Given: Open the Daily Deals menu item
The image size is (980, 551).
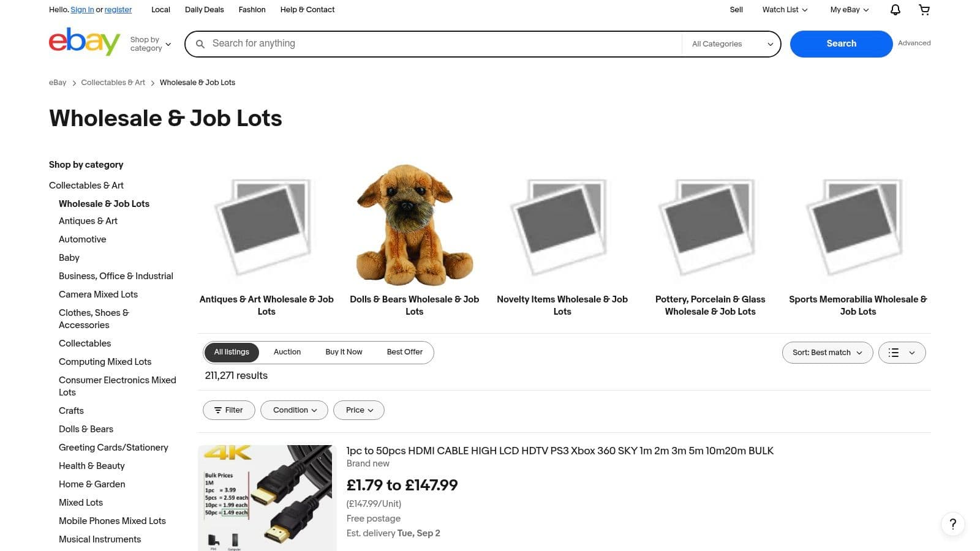Looking at the screenshot, I should tap(204, 10).
